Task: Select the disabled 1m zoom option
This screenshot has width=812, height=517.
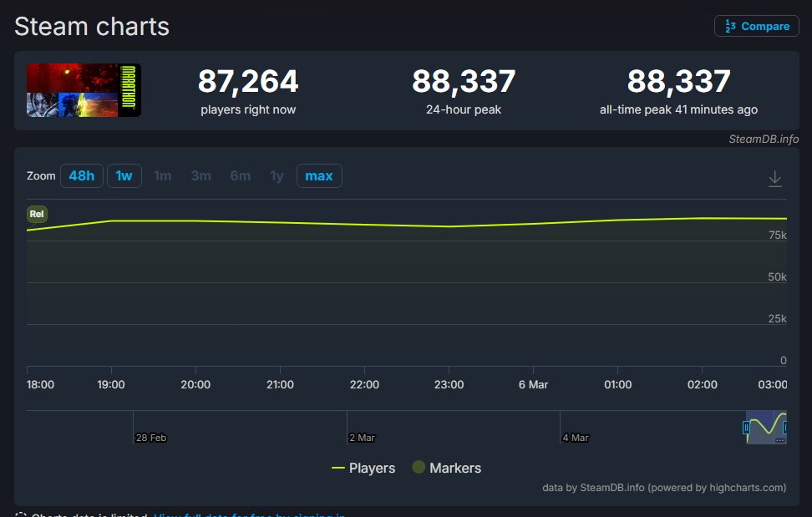Action: (x=163, y=176)
